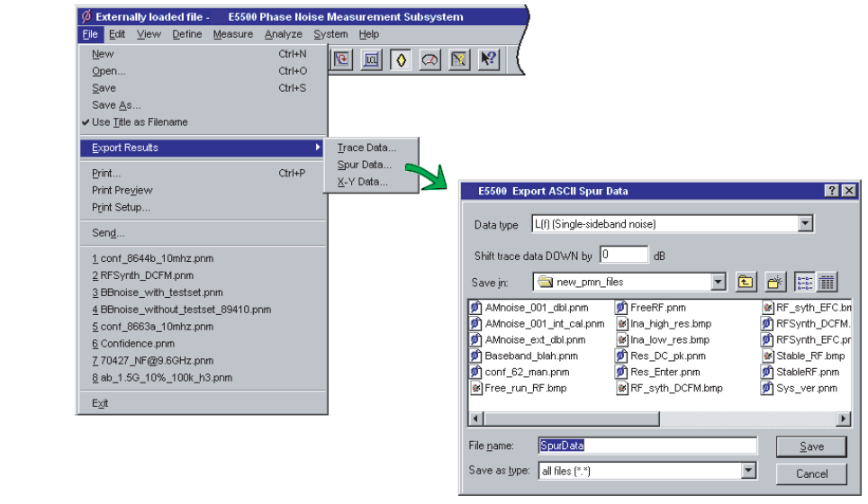Choose Save As... menu entry
868x504 pixels.
[x=202, y=105]
